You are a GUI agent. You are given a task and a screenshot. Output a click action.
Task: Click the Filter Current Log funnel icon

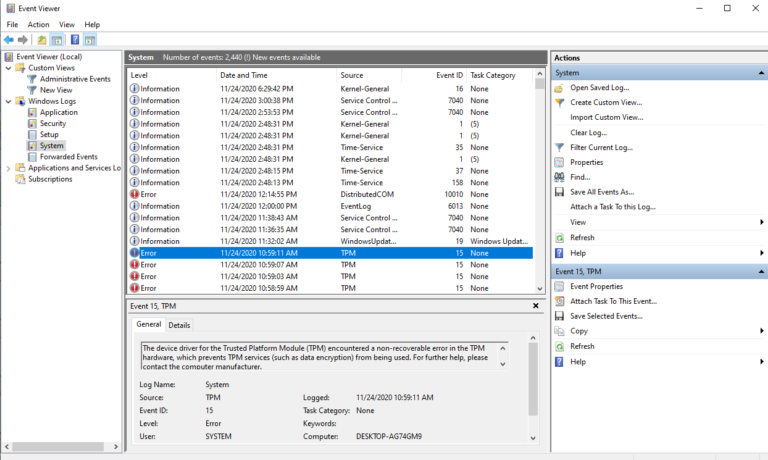pos(559,147)
